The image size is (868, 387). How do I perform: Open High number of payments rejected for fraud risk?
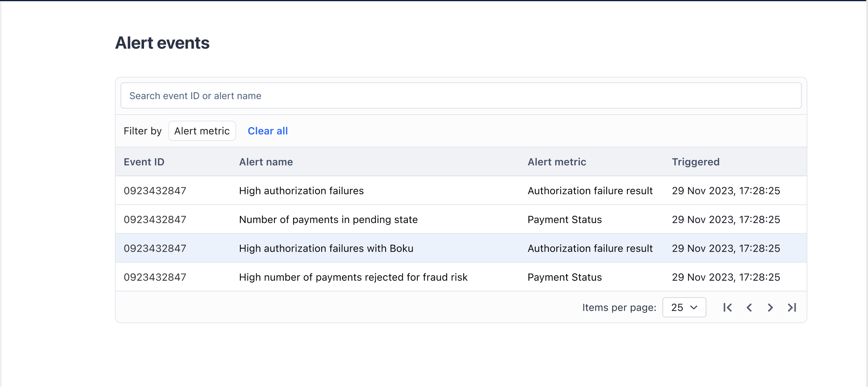pos(461,277)
